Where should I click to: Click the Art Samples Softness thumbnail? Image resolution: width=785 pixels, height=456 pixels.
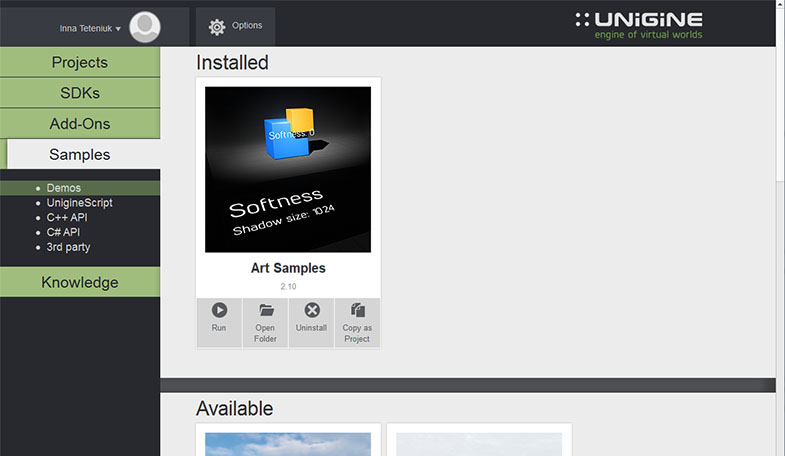288,170
